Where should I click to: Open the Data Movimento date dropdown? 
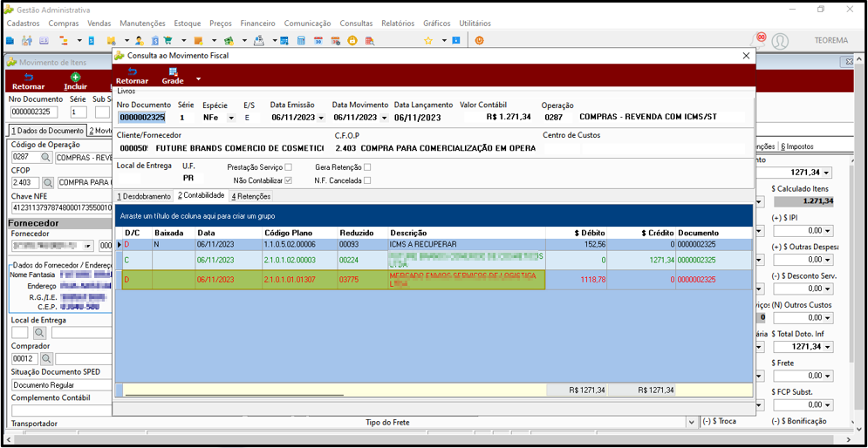pyautogui.click(x=384, y=118)
